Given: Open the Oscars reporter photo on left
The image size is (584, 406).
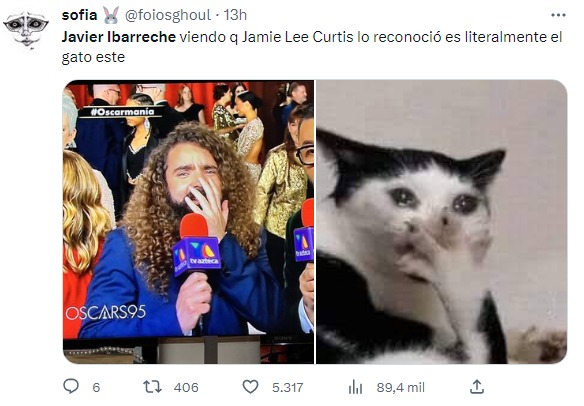Looking at the screenshot, I should point(188,222).
